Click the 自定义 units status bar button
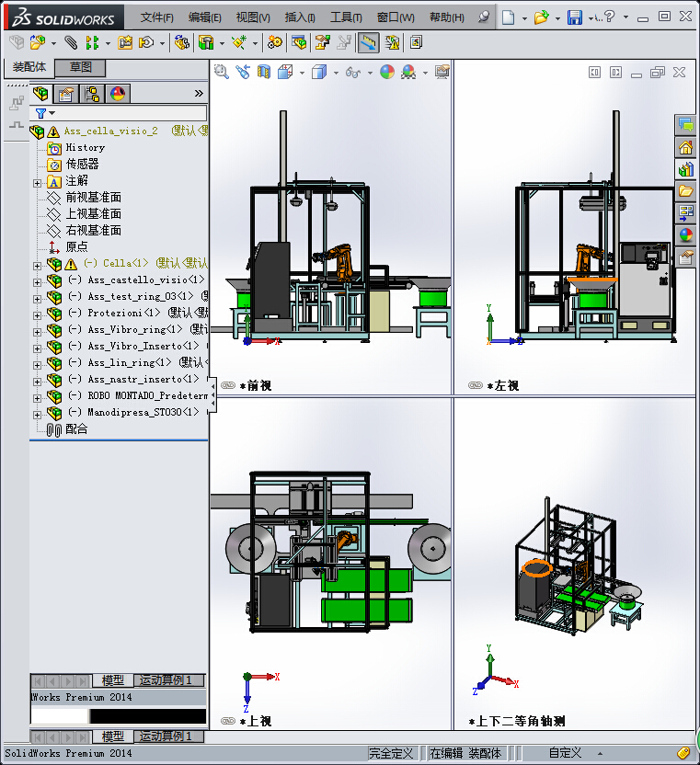This screenshot has width=700, height=765. (x=565, y=753)
